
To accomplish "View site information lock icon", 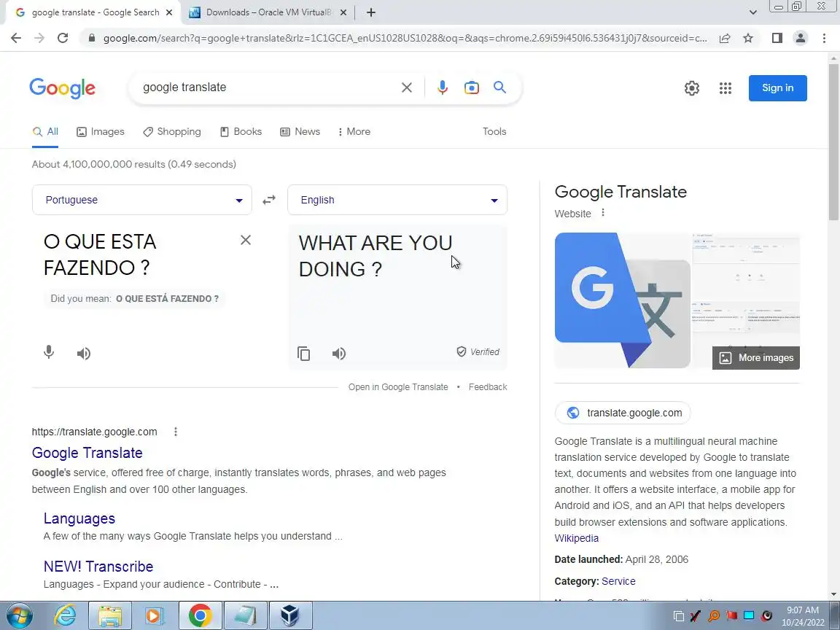I will point(92,38).
